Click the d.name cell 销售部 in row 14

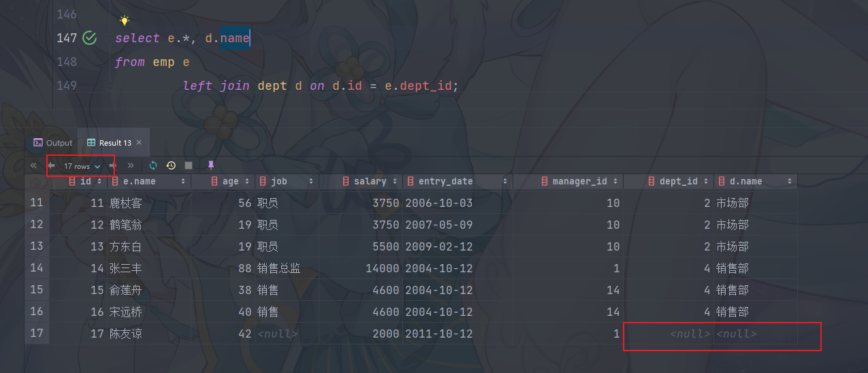733,268
